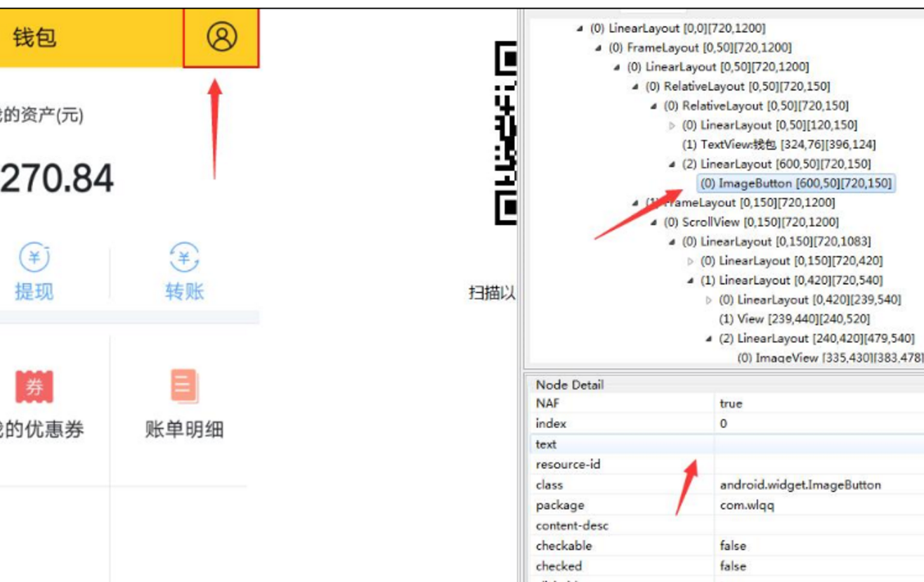Image resolution: width=924 pixels, height=582 pixels.
Task: Click the checkable value false
Action: point(733,546)
